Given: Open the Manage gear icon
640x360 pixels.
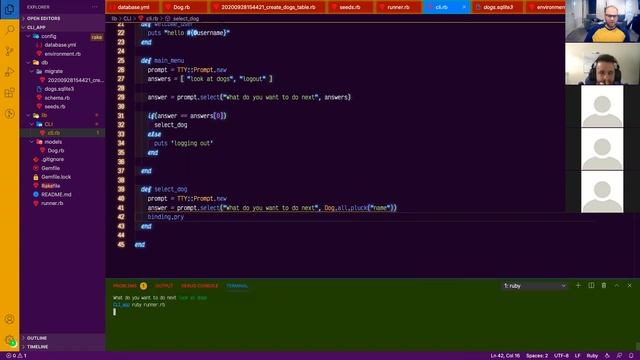Looking at the screenshot, I should (x=9, y=340).
